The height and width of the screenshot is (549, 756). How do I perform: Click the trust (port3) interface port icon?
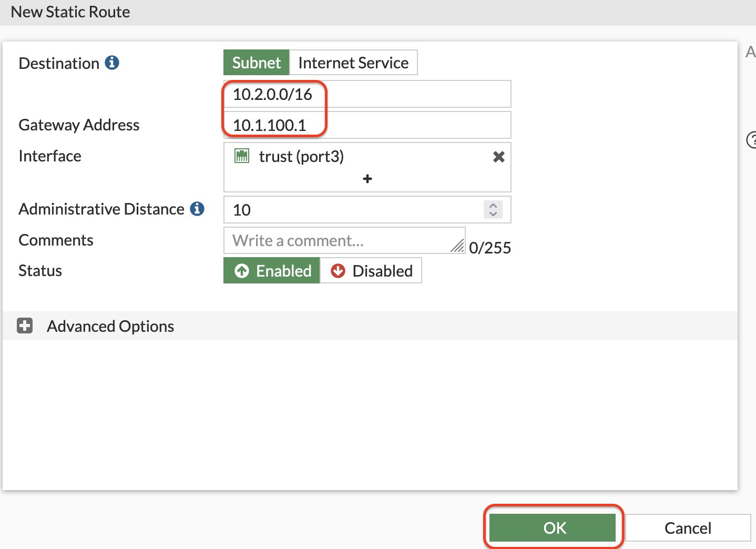(241, 156)
